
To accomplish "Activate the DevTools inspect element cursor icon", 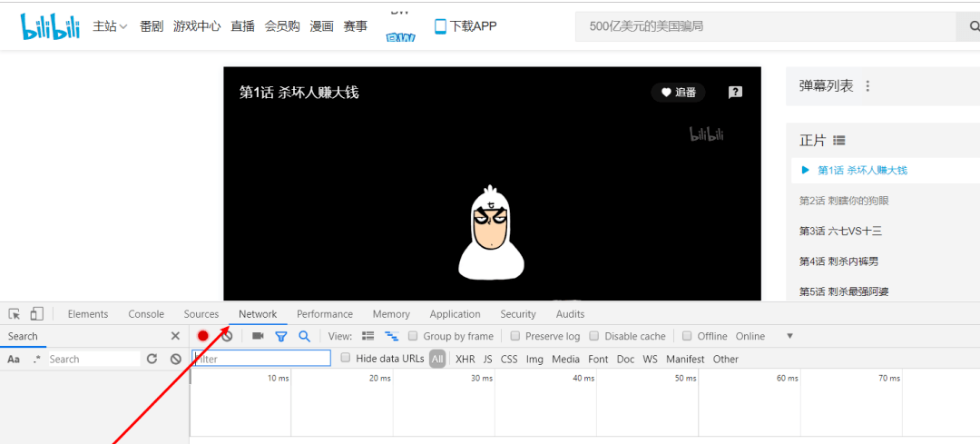I will point(15,314).
